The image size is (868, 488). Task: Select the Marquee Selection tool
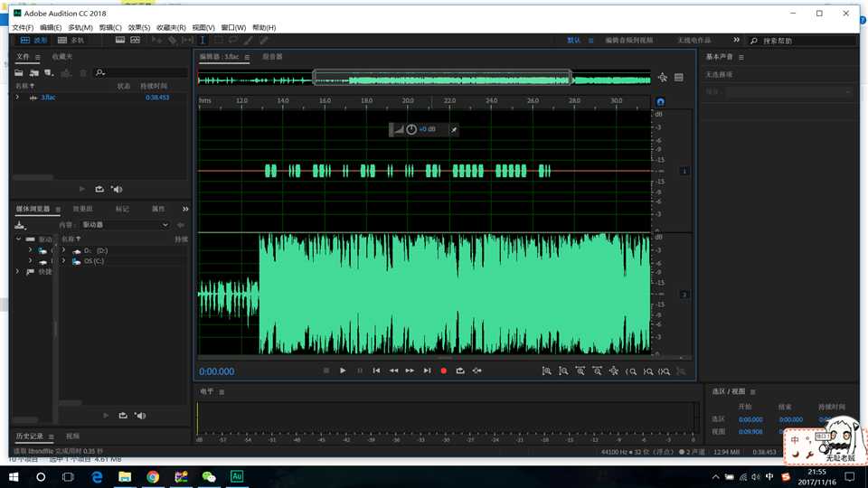click(218, 41)
